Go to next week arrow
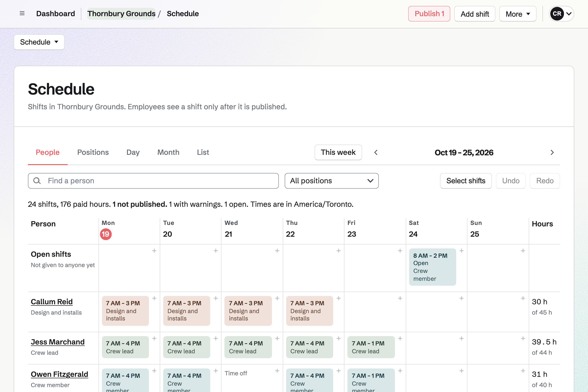 552,152
